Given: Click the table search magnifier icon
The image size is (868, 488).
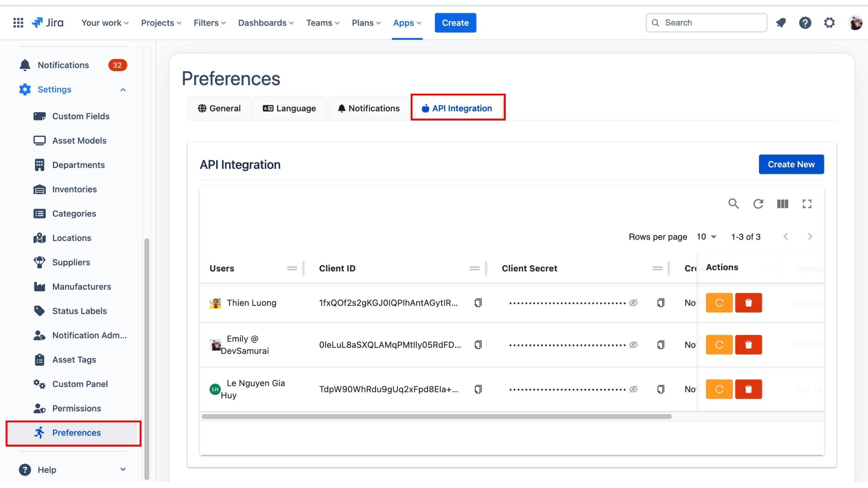Looking at the screenshot, I should tap(733, 204).
